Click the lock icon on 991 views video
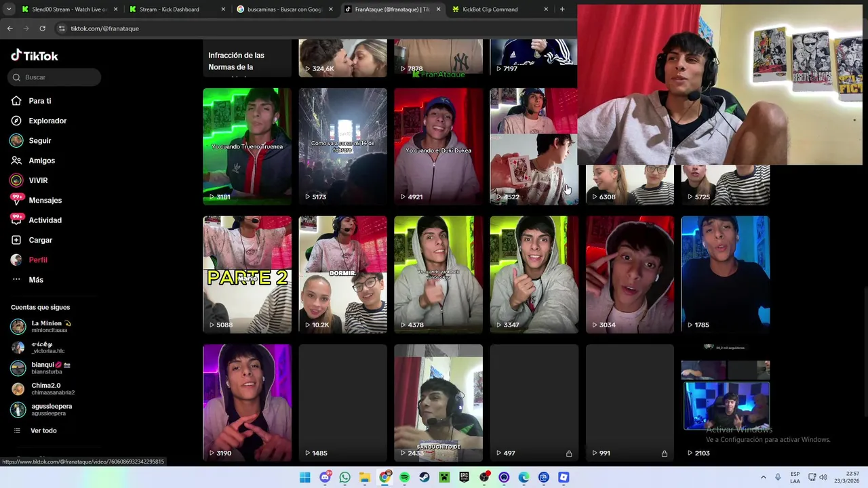Viewport: 868px width, 488px height. 665,453
